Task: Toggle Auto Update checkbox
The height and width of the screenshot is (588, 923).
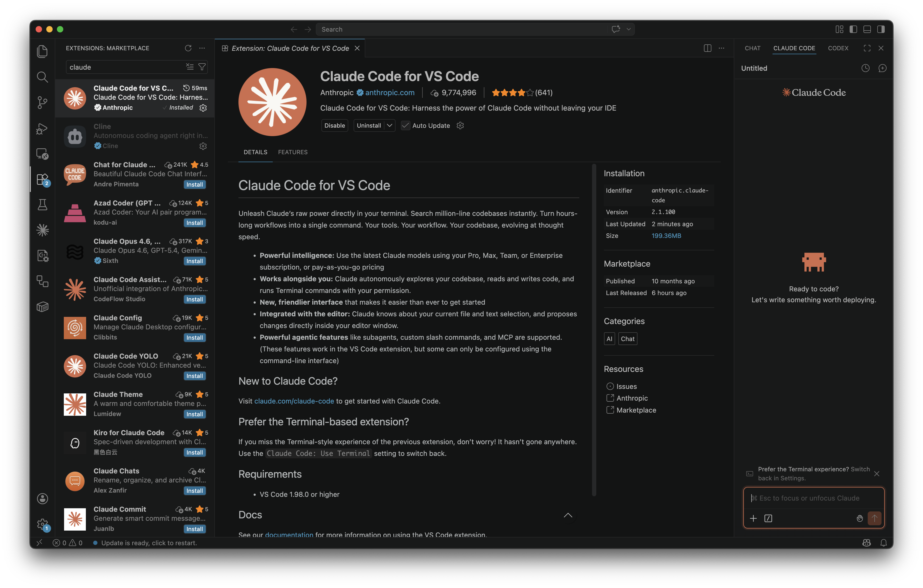Action: click(x=405, y=125)
